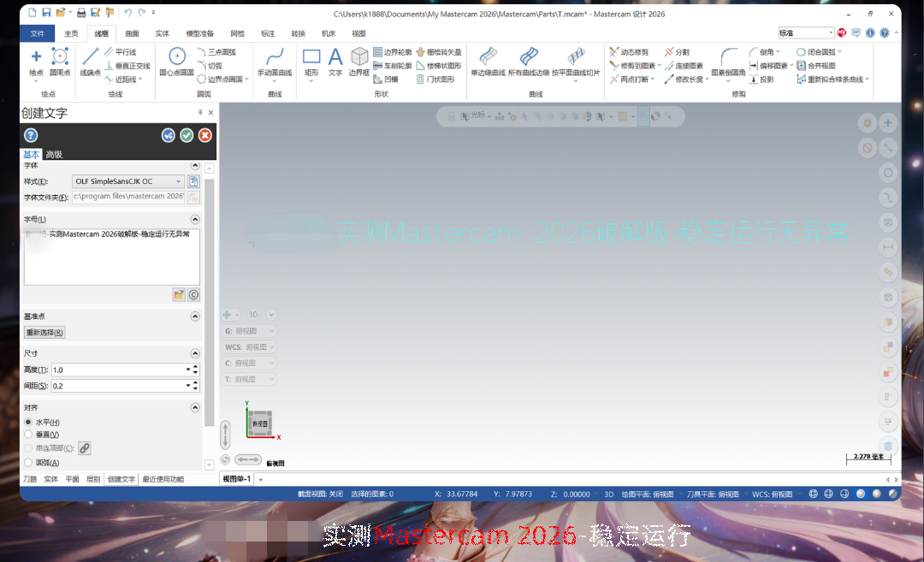
Task: Click the add symbol © button
Action: click(193, 294)
